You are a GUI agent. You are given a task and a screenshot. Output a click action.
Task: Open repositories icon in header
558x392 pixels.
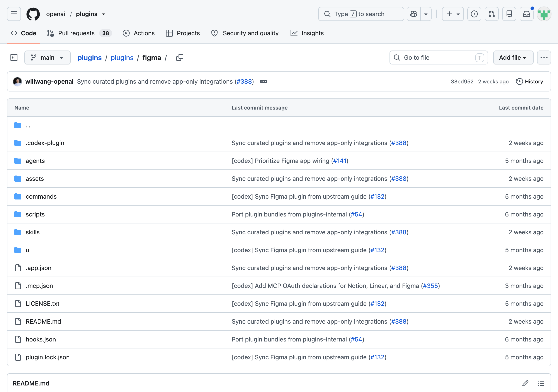point(509,14)
